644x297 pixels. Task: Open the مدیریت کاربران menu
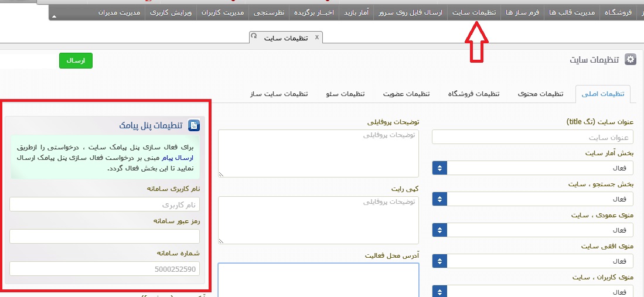tap(223, 13)
